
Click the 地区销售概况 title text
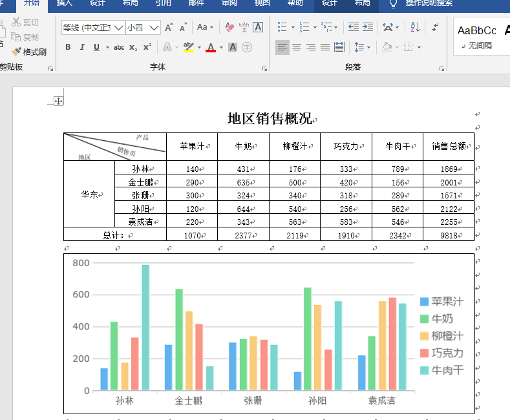[270, 118]
